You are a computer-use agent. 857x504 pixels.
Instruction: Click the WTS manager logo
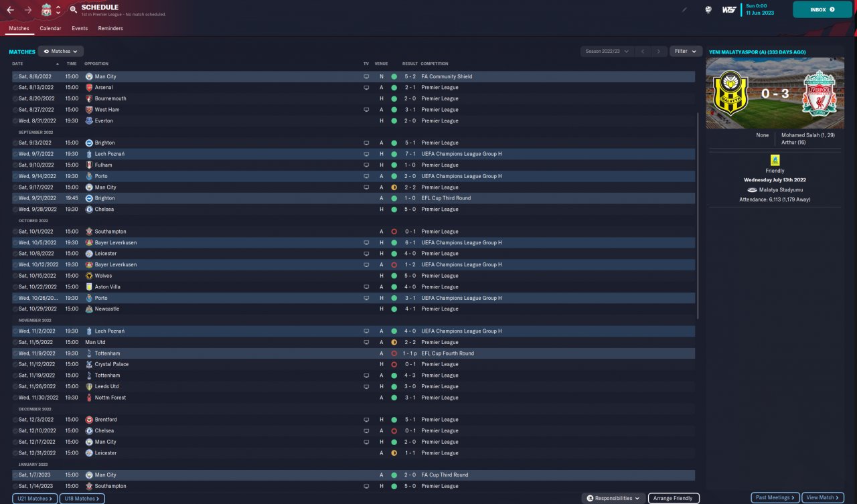pos(729,10)
